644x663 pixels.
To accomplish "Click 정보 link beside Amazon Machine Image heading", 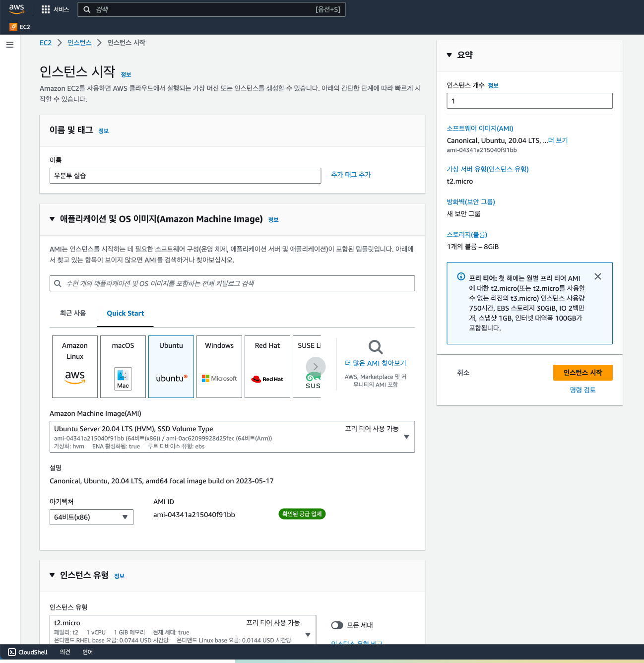I will pyautogui.click(x=273, y=220).
